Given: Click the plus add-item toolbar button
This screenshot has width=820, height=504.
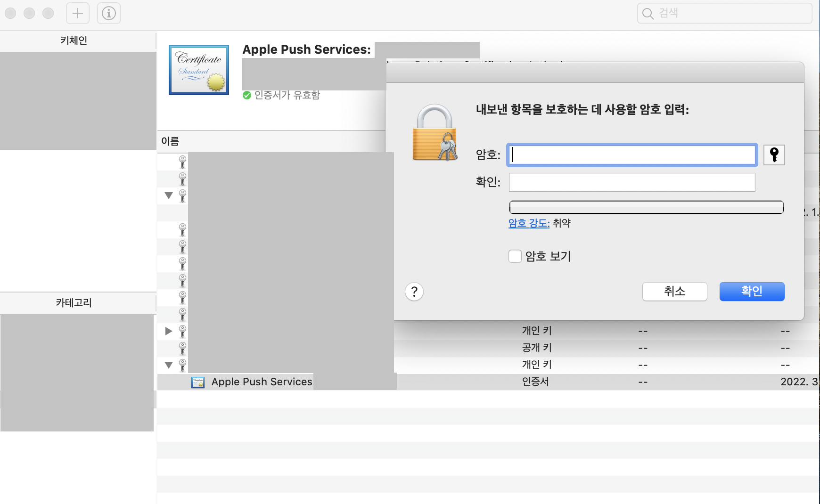Looking at the screenshot, I should pyautogui.click(x=78, y=13).
